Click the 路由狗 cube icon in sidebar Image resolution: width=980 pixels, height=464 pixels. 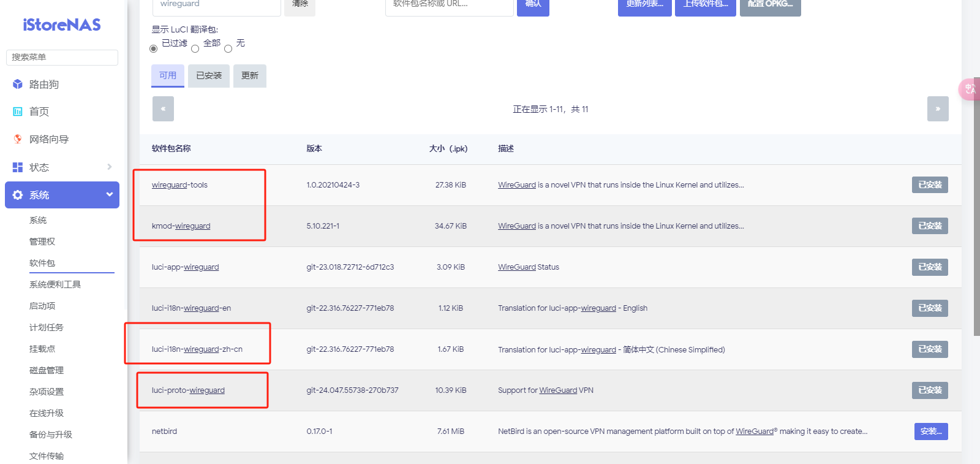(x=18, y=84)
